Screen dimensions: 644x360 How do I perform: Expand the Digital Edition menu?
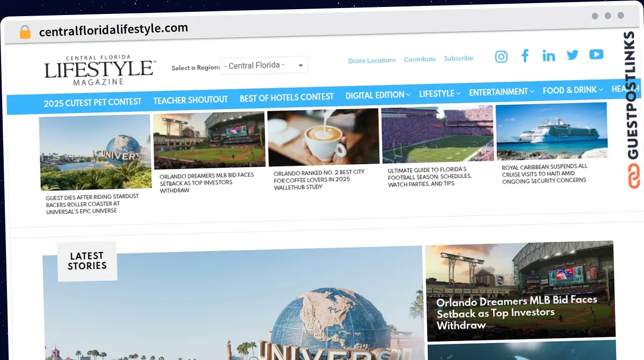(378, 95)
